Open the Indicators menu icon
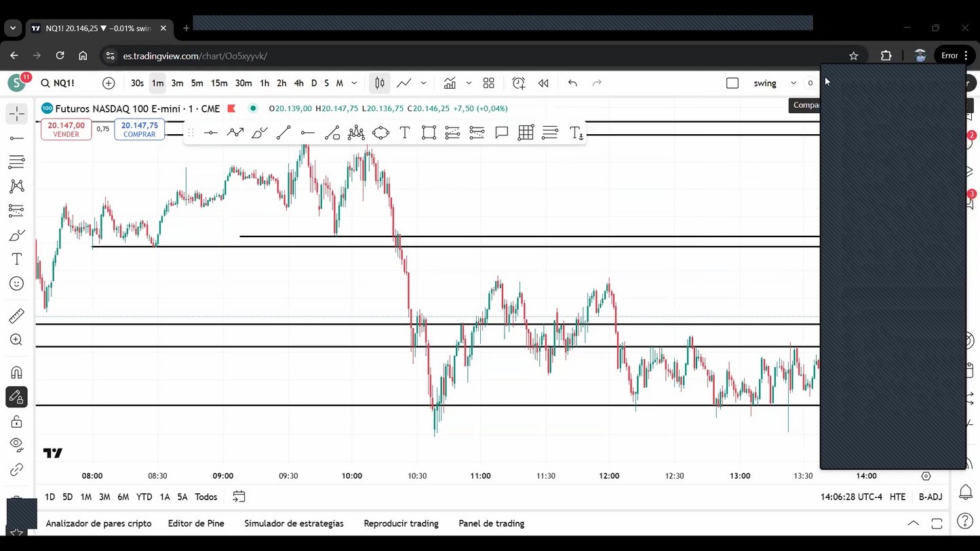This screenshot has width=980, height=551. click(x=450, y=83)
